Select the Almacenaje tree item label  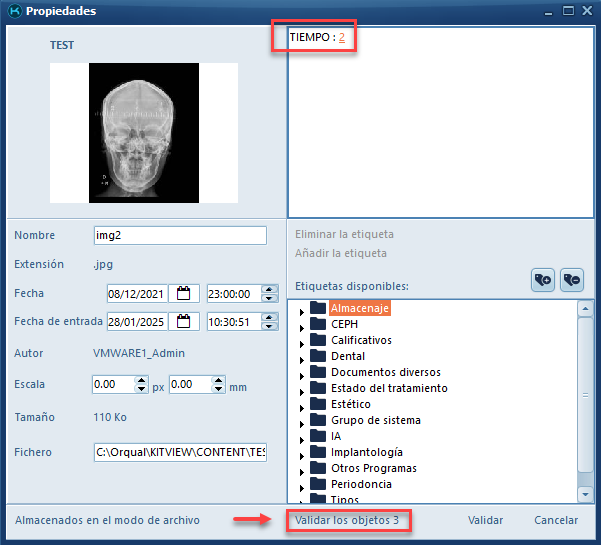(360, 308)
